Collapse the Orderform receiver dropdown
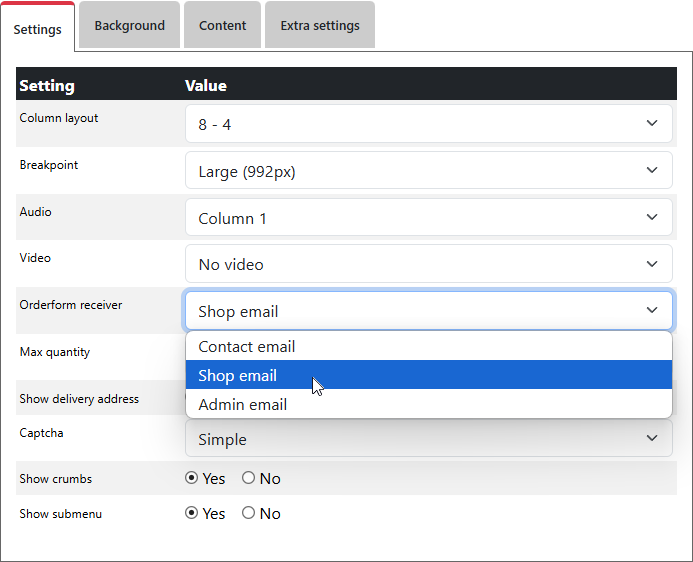This screenshot has width=693, height=562. (428, 311)
